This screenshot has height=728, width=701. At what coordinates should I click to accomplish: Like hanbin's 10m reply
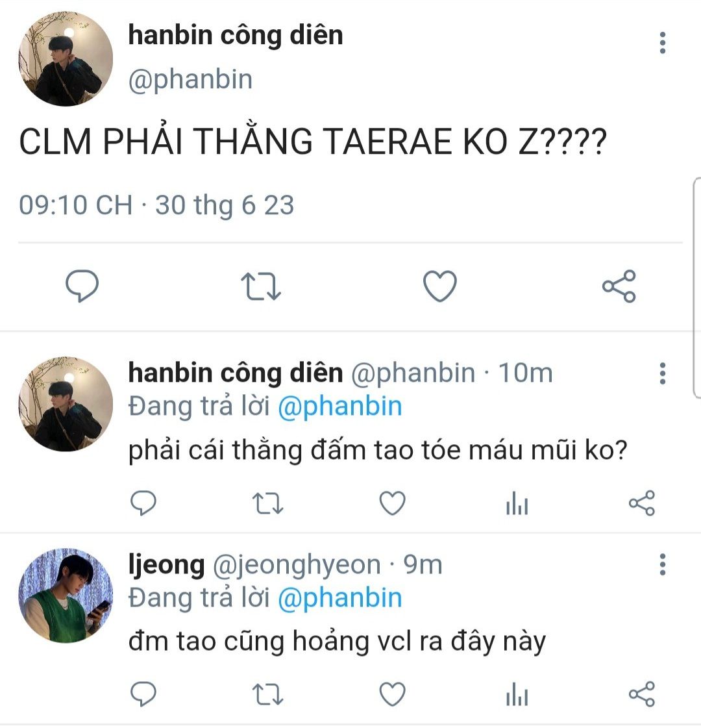click(393, 503)
